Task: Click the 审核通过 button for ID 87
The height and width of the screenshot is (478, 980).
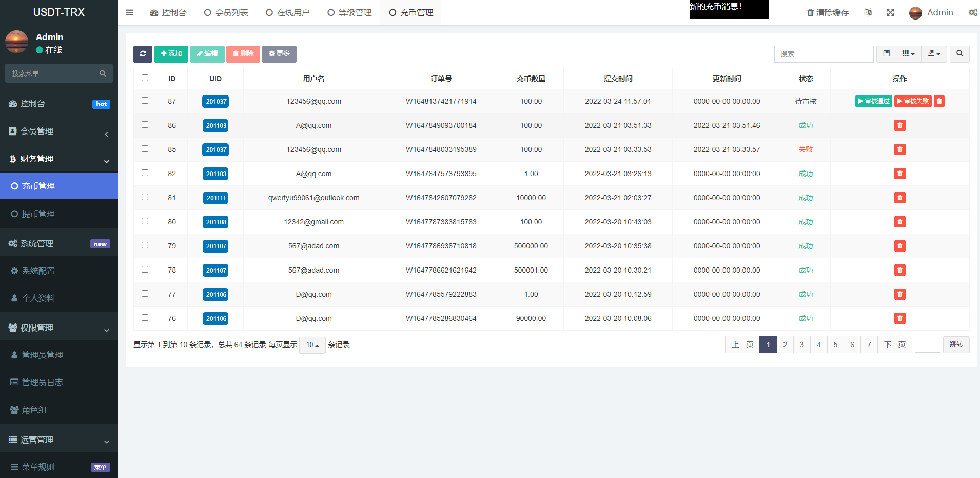Action: point(873,101)
